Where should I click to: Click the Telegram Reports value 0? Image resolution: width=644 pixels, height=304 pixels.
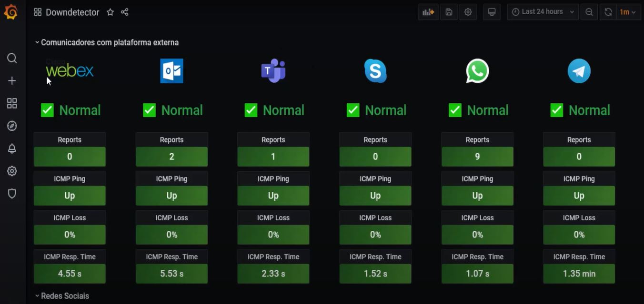click(579, 157)
